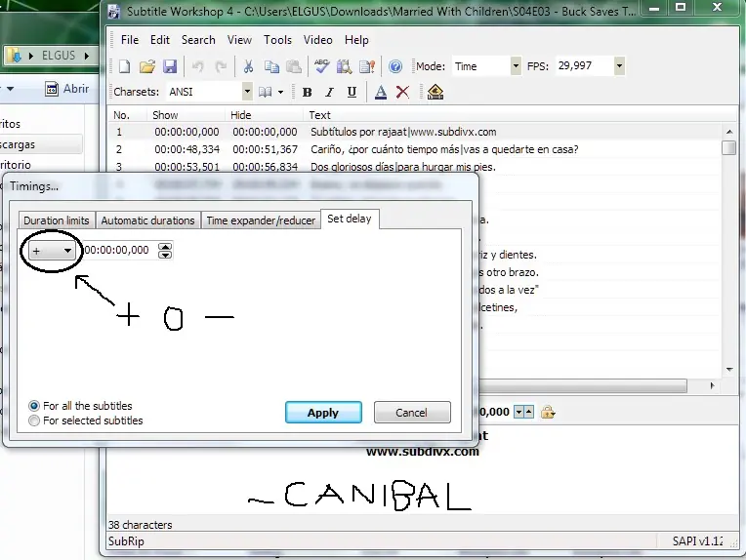This screenshot has height=560, width=746.
Task: Click the ELGUS folder icon in Explorer
Action: click(15, 56)
